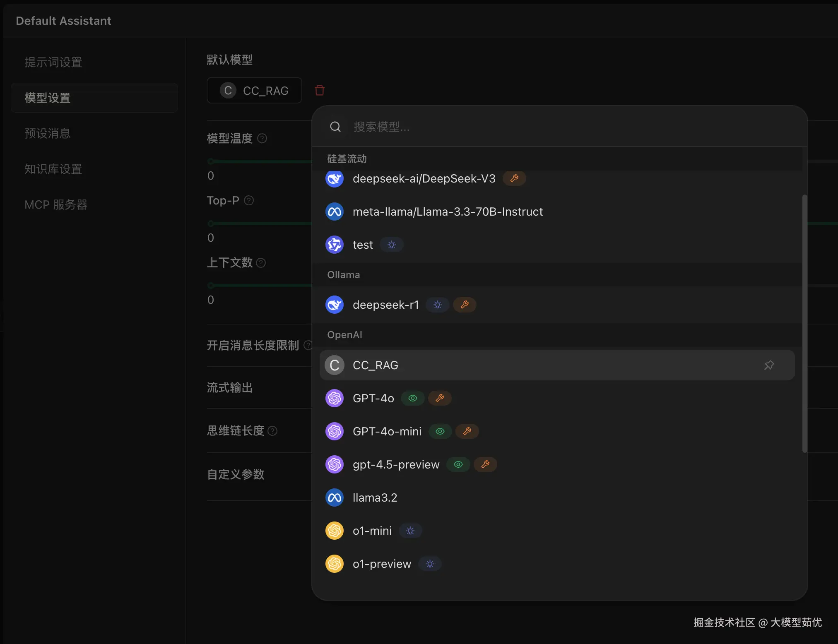Image resolution: width=838 pixels, height=644 pixels.
Task: Click the help icon next to 上下文数
Action: point(261,263)
